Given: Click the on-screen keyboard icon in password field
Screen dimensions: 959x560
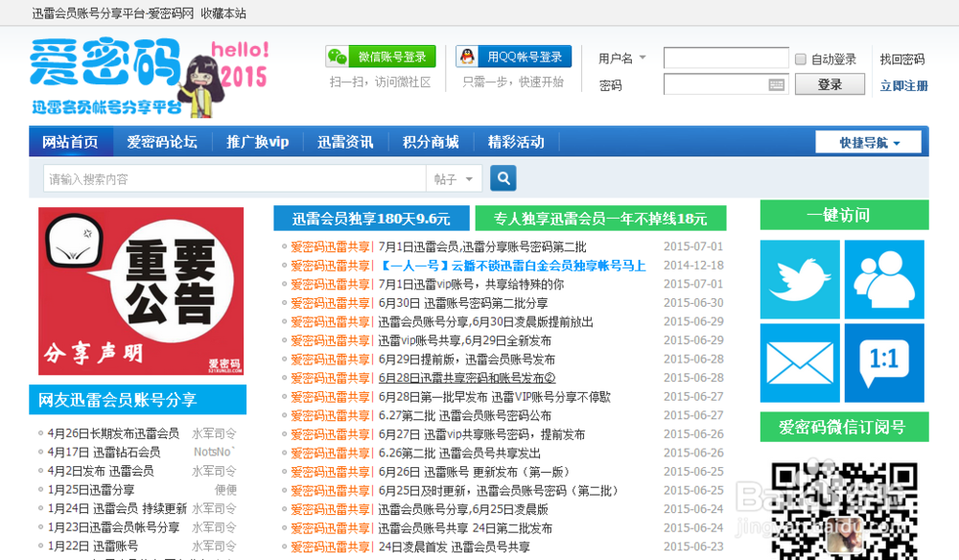Looking at the screenshot, I should pyautogui.click(x=775, y=84).
